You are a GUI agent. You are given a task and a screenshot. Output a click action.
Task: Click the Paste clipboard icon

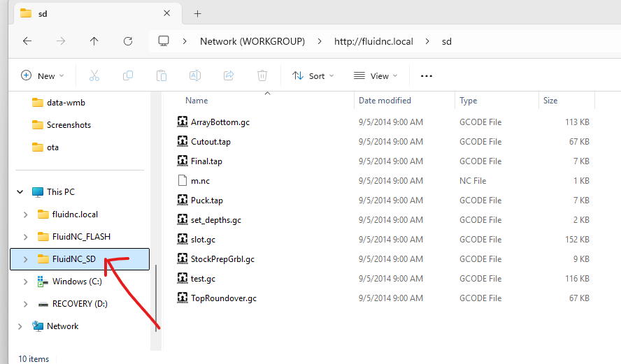click(162, 75)
